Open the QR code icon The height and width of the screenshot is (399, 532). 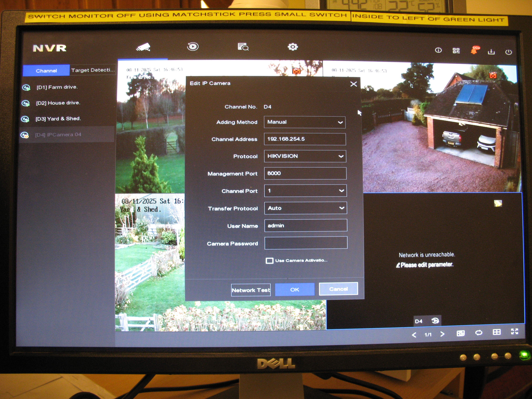(x=456, y=50)
